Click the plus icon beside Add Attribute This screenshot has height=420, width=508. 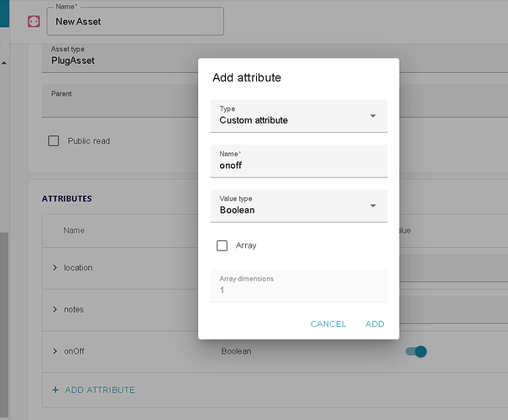point(55,390)
